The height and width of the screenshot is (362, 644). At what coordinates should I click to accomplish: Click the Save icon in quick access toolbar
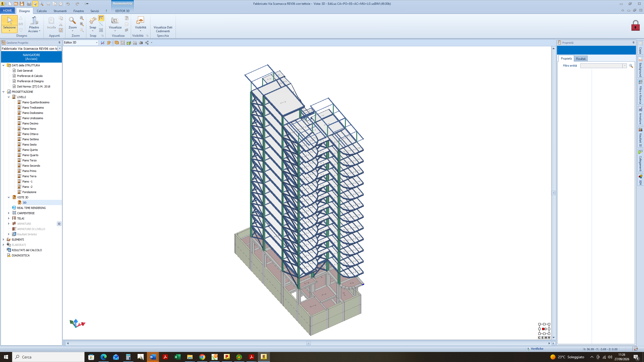pyautogui.click(x=22, y=4)
